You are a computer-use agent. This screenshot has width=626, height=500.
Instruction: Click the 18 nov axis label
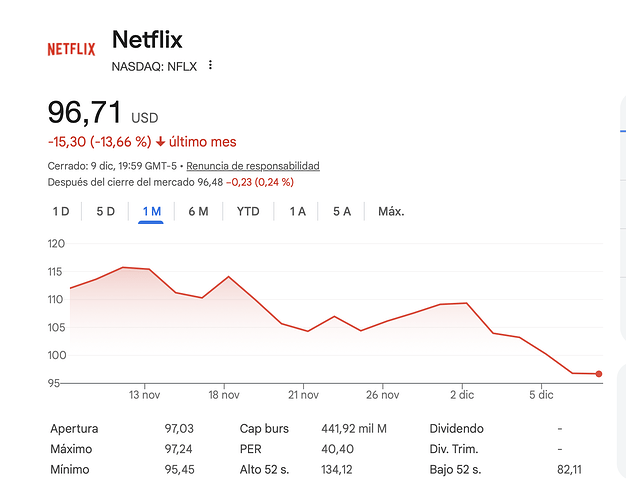(224, 395)
